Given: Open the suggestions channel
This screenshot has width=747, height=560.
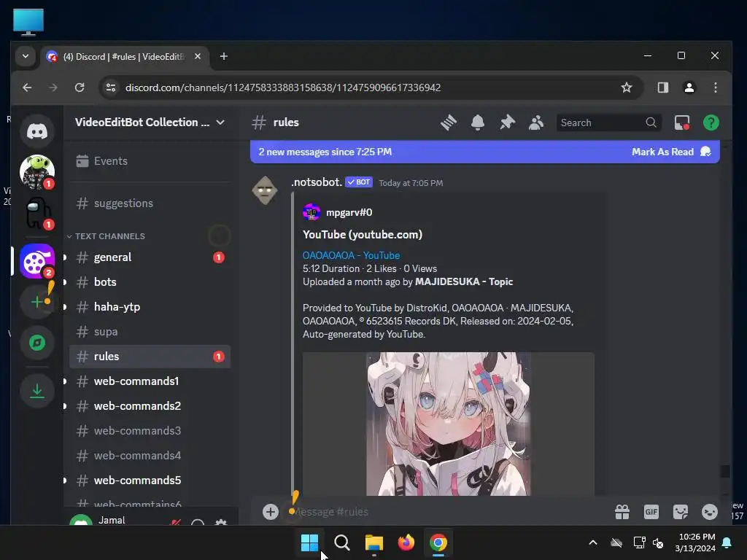Looking at the screenshot, I should (x=150, y=203).
